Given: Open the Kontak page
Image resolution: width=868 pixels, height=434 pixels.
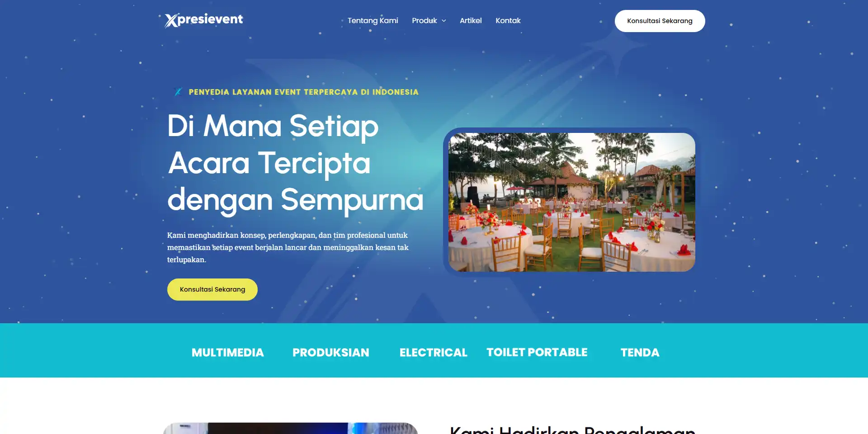Looking at the screenshot, I should pos(508,21).
